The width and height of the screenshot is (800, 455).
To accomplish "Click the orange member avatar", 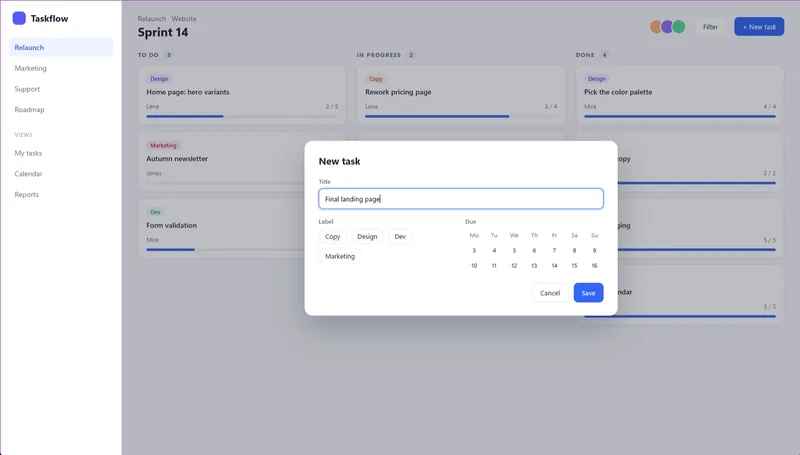I will click(656, 27).
